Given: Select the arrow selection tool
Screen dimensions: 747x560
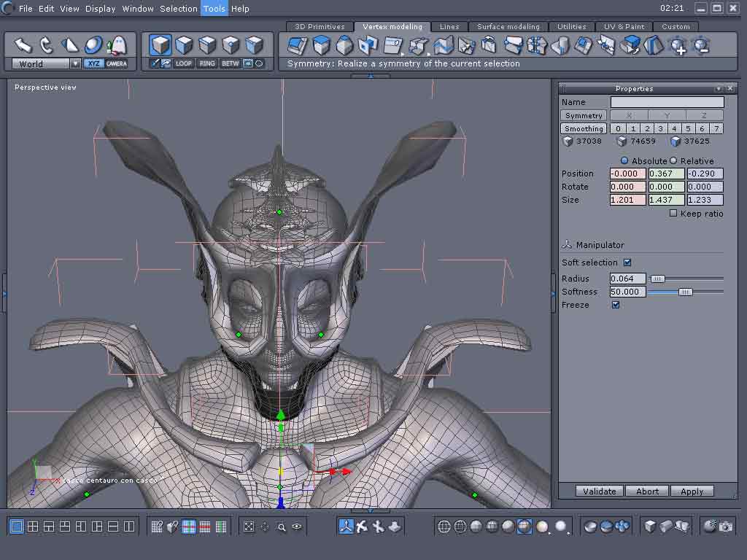Looking at the screenshot, I should [x=23, y=45].
